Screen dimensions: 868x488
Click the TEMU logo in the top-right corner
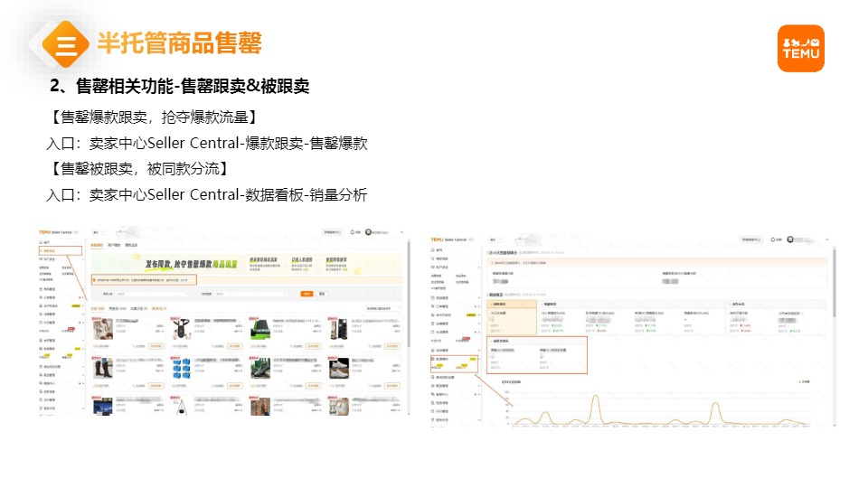coord(800,48)
